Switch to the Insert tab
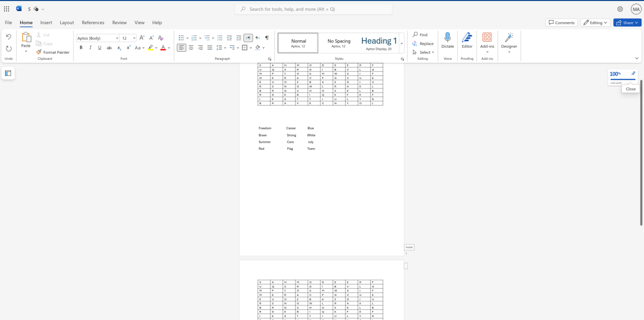The height and width of the screenshot is (320, 644). click(46, 23)
